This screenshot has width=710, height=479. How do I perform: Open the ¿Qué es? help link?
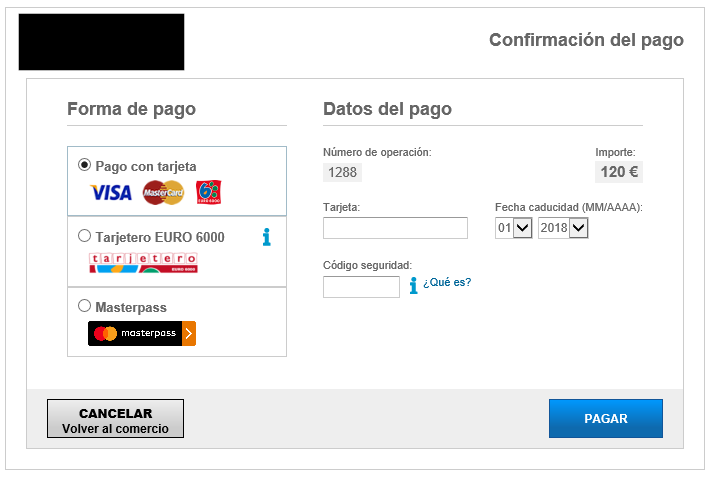tap(447, 282)
